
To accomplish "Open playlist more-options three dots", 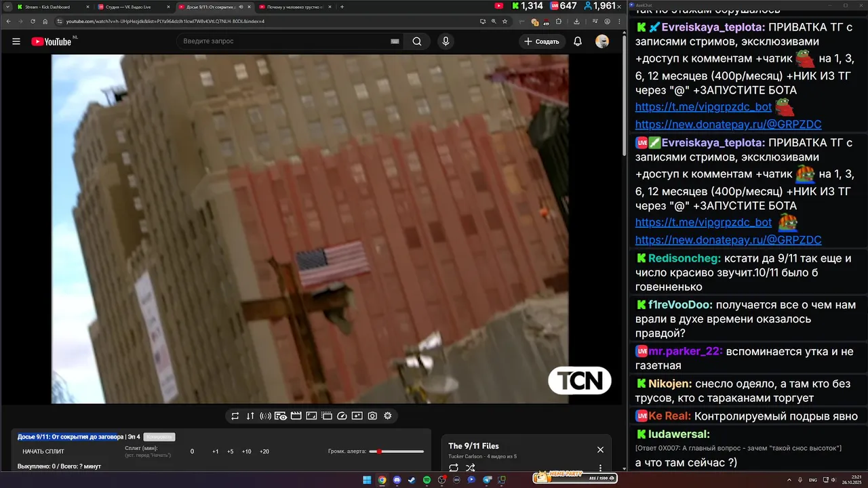I will tap(600, 468).
